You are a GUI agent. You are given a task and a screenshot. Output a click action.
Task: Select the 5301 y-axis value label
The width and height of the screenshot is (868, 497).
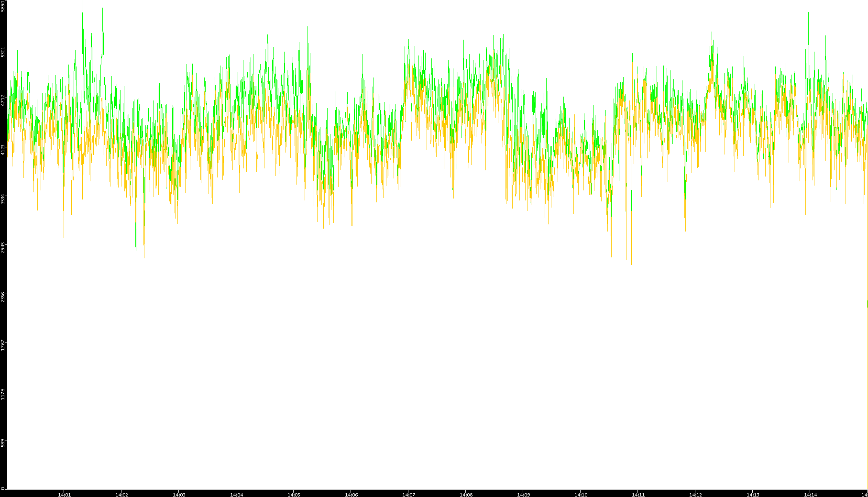point(3,52)
